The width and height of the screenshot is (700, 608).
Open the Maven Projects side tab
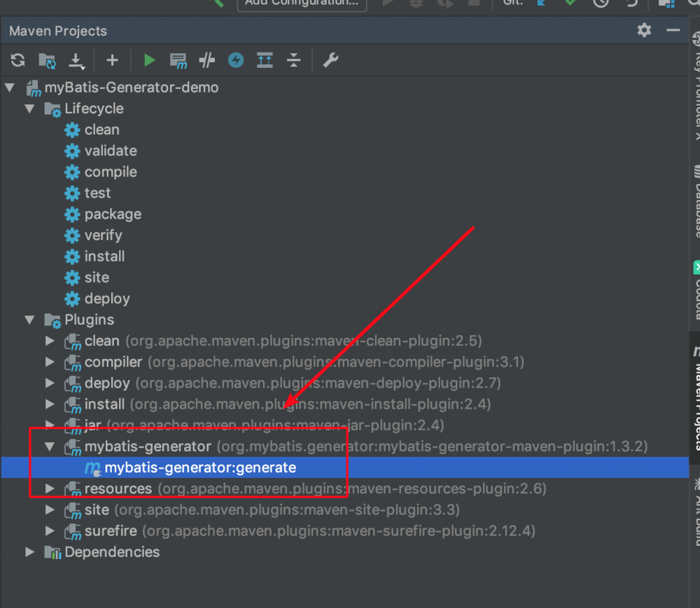click(696, 397)
